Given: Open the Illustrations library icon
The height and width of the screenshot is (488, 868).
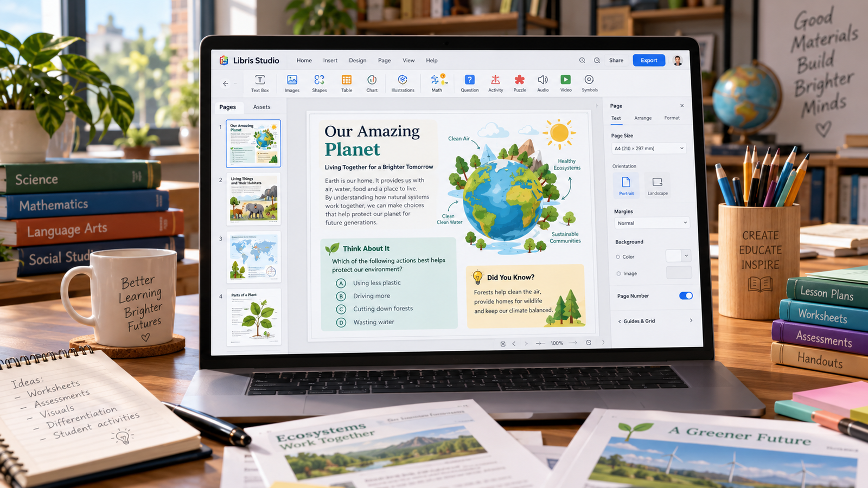Looking at the screenshot, I should (x=403, y=84).
